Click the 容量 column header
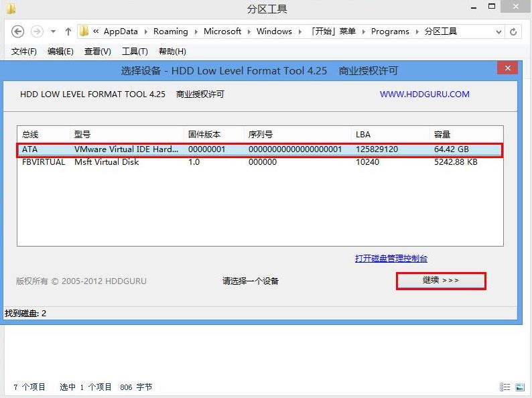The image size is (532, 398). (x=442, y=135)
